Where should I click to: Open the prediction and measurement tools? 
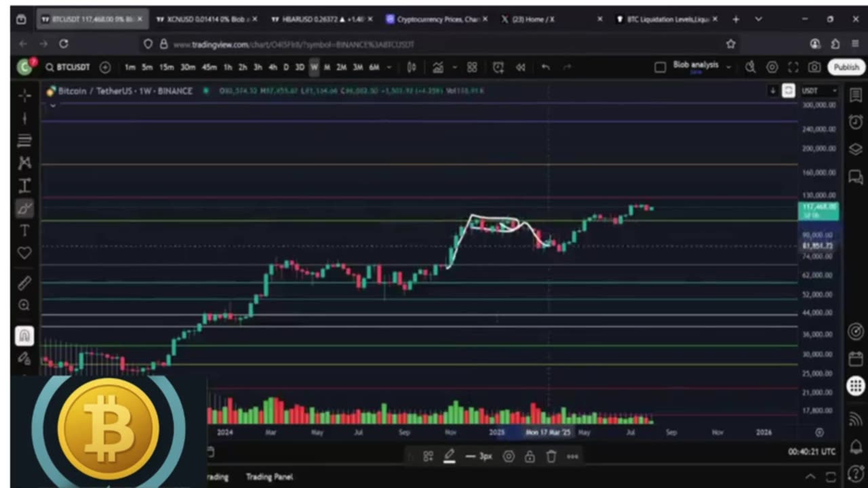[x=24, y=185]
